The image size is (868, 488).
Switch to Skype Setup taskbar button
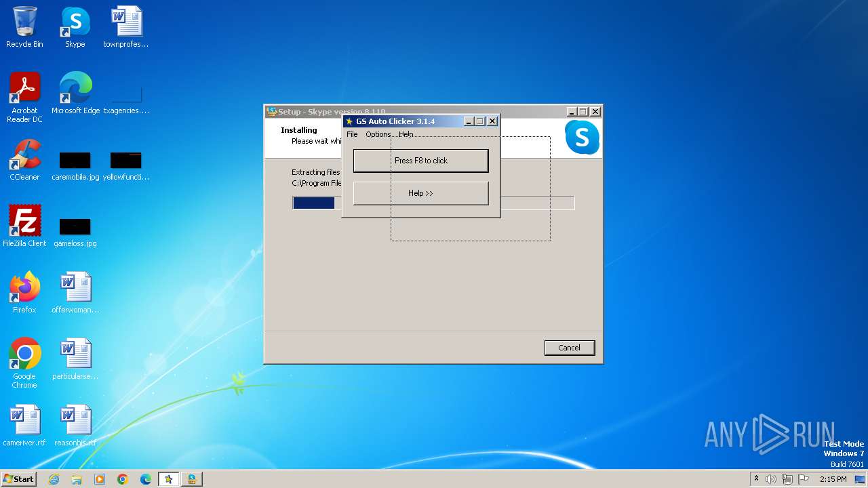coord(192,479)
